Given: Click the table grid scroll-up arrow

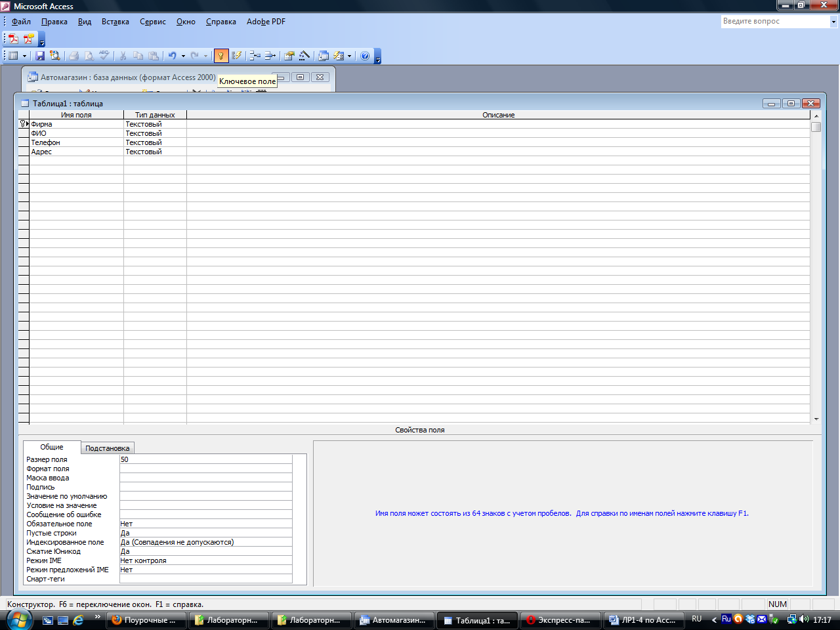Looking at the screenshot, I should pos(816,115).
